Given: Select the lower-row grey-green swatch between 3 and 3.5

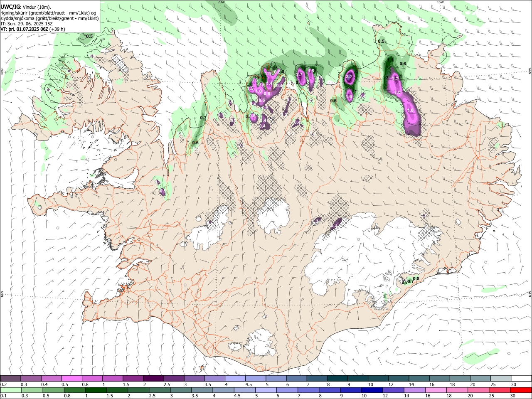Looking at the screenshot, I should [x=181, y=390].
